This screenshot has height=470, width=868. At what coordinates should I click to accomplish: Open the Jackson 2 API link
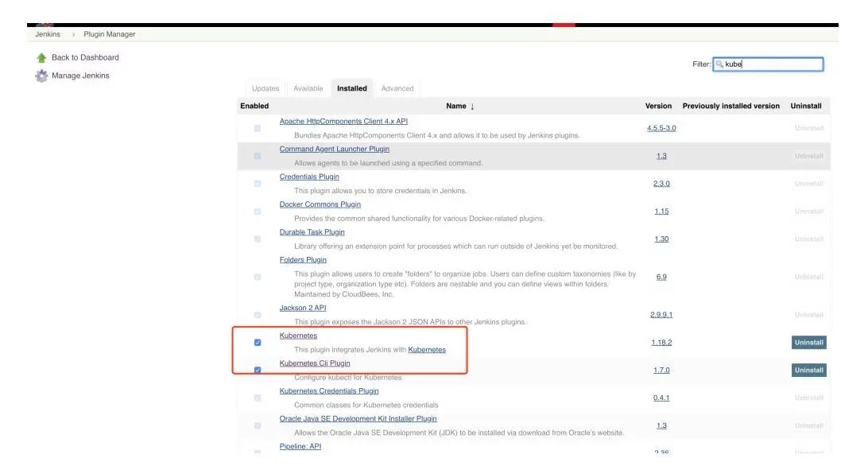(303, 308)
